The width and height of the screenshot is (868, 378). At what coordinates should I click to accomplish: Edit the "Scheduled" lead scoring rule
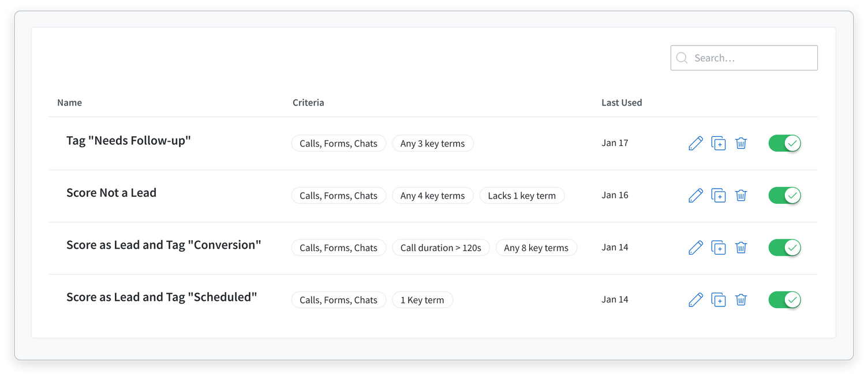[x=695, y=300]
